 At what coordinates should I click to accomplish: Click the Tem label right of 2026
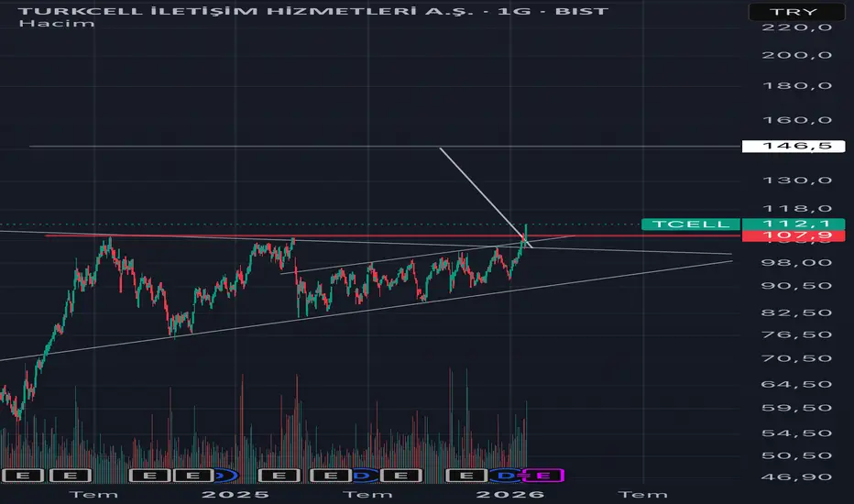pos(642,495)
